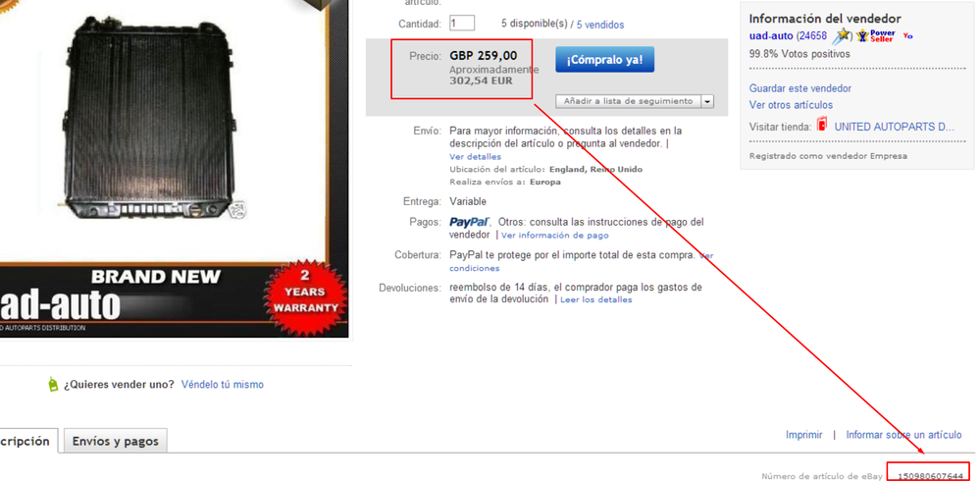The height and width of the screenshot is (482, 980).
Task: Open uad-auto seller profile link
Action: (771, 36)
